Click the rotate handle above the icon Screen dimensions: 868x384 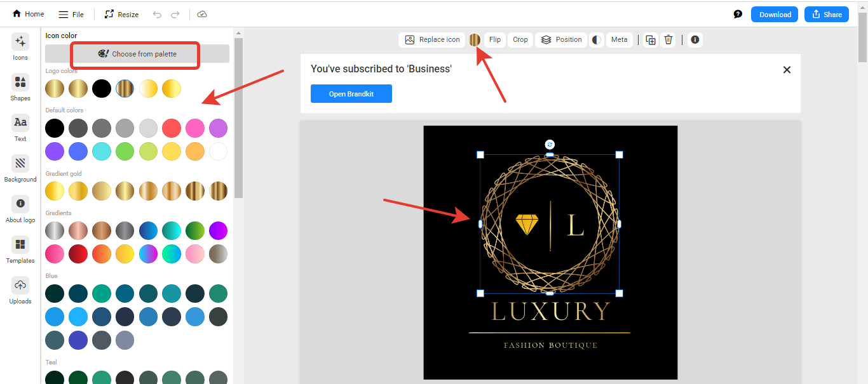coord(550,145)
